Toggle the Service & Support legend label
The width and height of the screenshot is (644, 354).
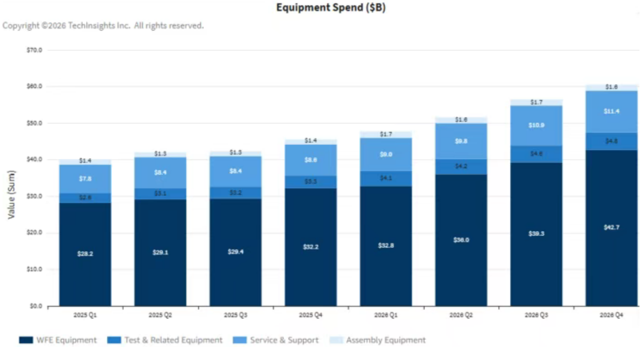pos(284,340)
